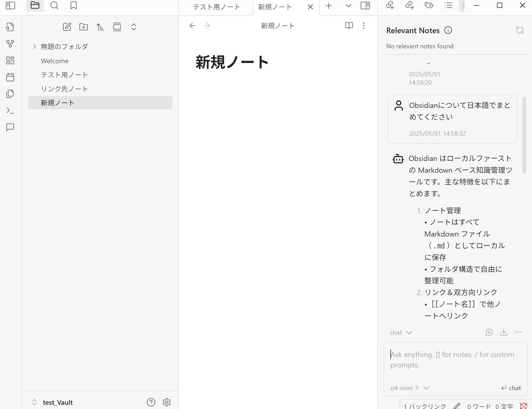Toggle the right sidebar panel
This screenshot has height=409, width=532.
coord(365,6)
